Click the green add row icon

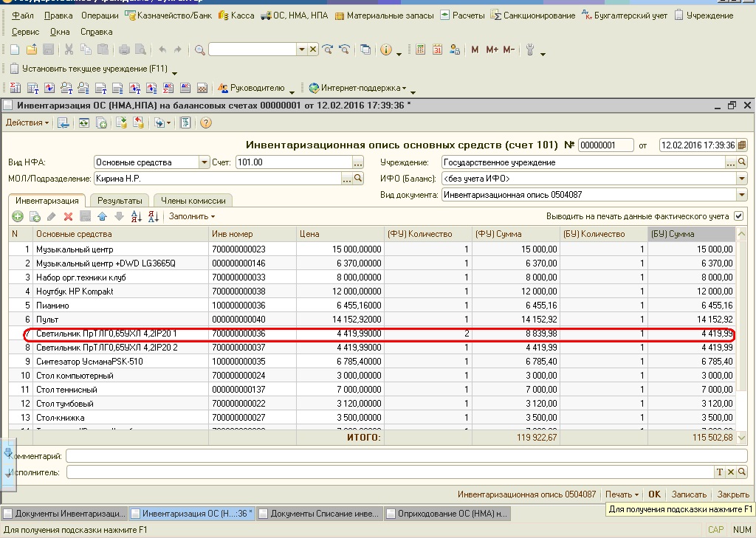pos(18,216)
